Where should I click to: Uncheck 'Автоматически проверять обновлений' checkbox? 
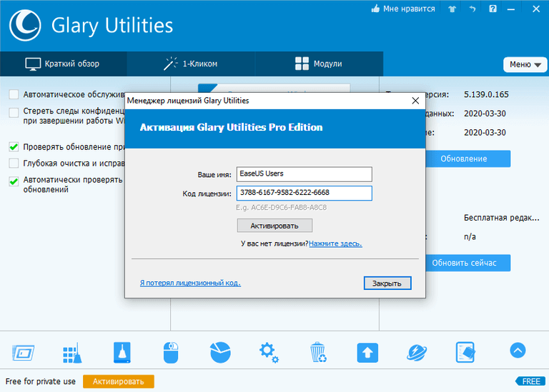click(x=14, y=181)
